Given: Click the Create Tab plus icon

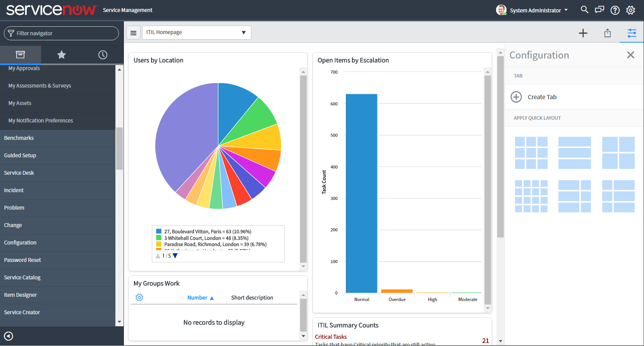Looking at the screenshot, I should pyautogui.click(x=516, y=97).
